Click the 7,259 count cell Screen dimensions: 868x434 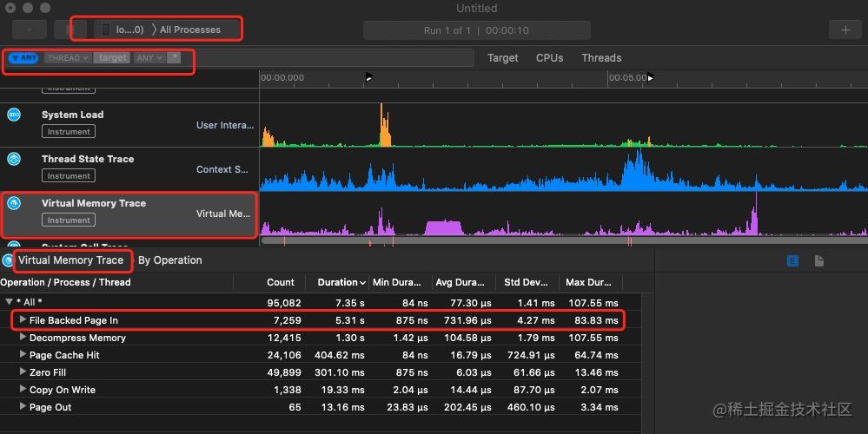click(x=288, y=320)
